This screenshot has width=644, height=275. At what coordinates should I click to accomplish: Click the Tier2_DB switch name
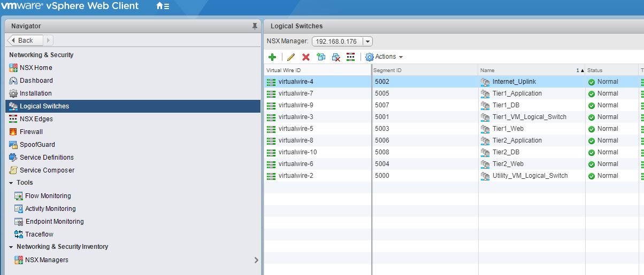[506, 152]
